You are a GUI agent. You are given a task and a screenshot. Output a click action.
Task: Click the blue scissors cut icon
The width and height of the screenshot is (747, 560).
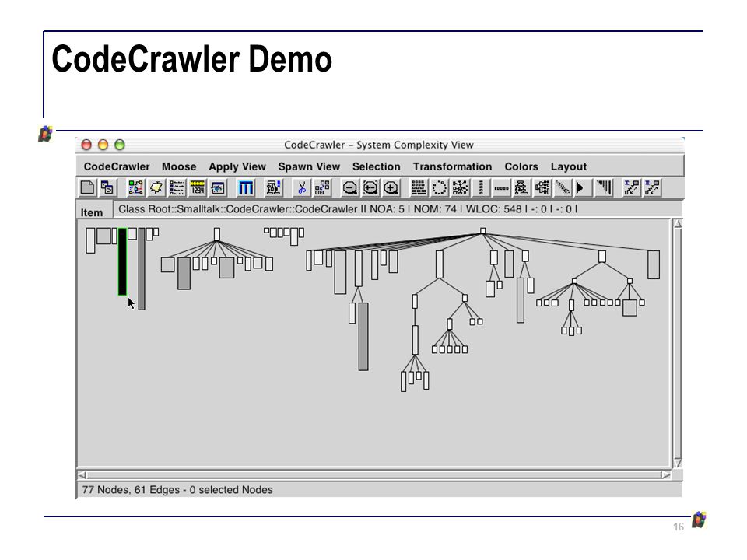[302, 187]
